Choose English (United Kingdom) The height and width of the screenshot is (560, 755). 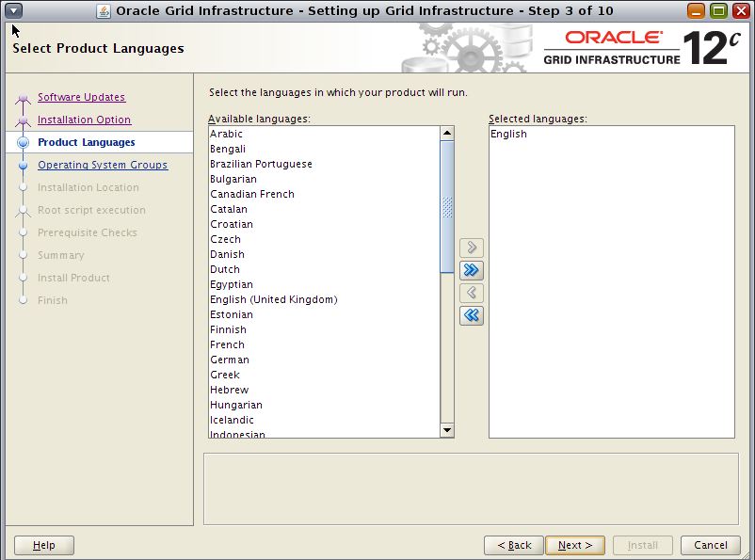coord(324,299)
